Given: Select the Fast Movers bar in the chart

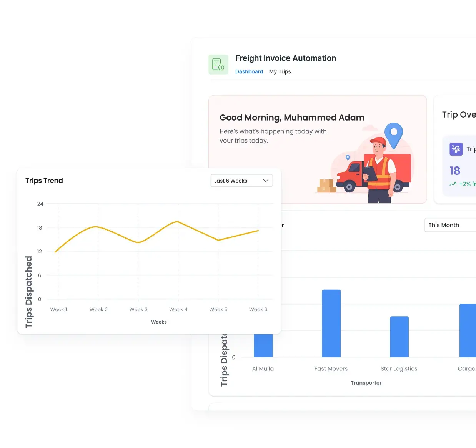Looking at the screenshot, I should [x=331, y=323].
